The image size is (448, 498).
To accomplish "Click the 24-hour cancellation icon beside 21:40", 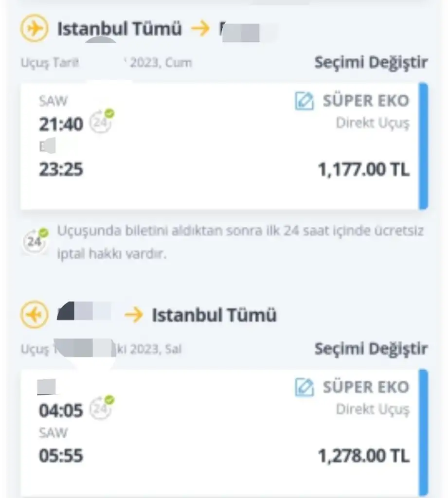I will coord(102,122).
